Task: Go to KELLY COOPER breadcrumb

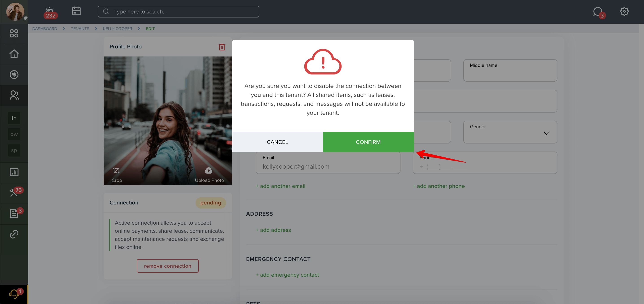Action: click(x=117, y=29)
